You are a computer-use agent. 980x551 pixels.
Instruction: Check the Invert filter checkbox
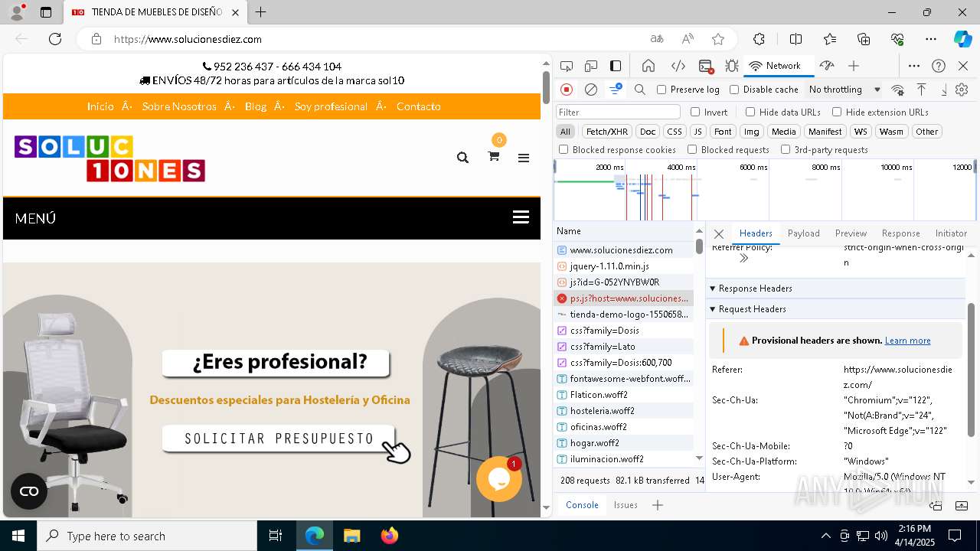(695, 112)
